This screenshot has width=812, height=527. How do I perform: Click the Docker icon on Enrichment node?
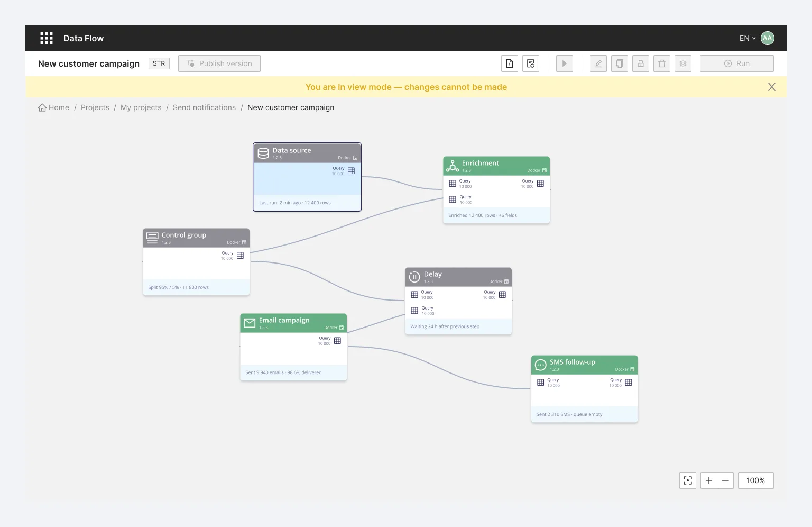tap(545, 170)
